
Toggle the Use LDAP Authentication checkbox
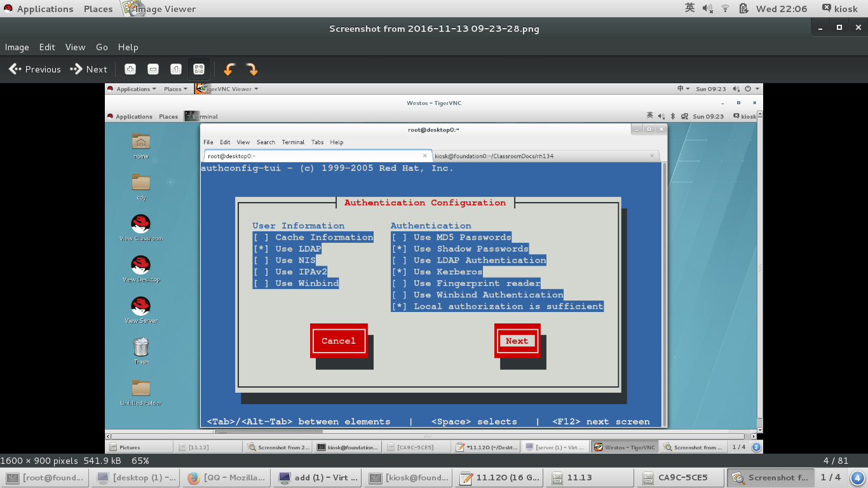399,260
